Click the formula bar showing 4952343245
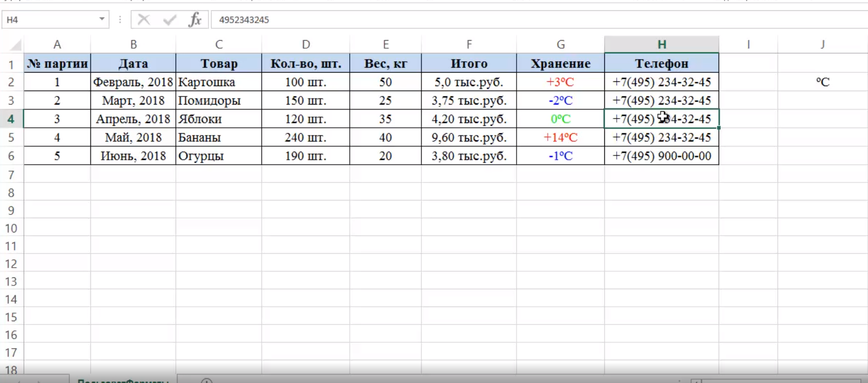Screen dimensions: 868x383 click(x=540, y=20)
